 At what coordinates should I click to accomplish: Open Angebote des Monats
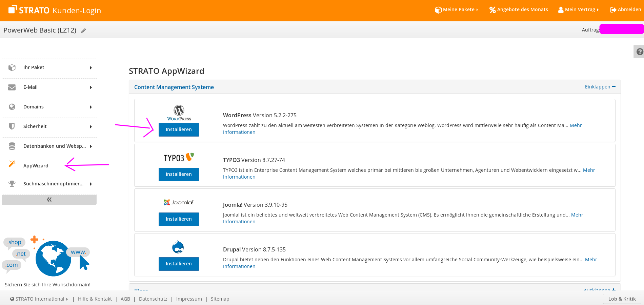coord(519,10)
